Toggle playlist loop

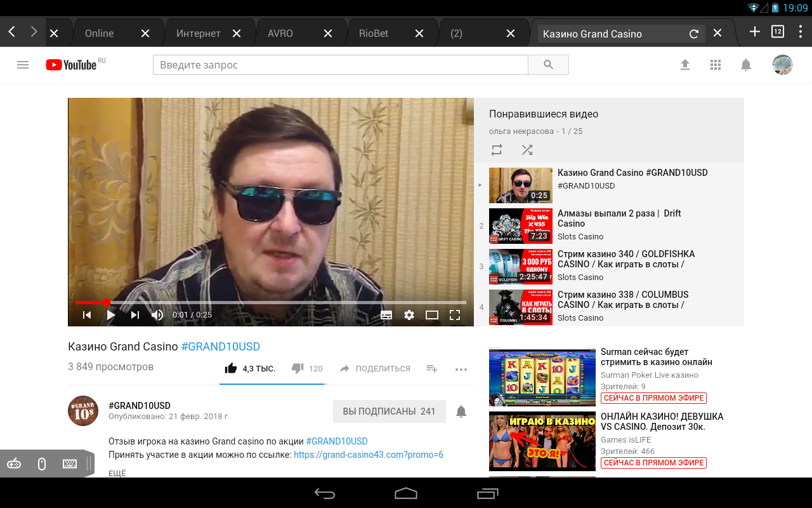[x=497, y=150]
